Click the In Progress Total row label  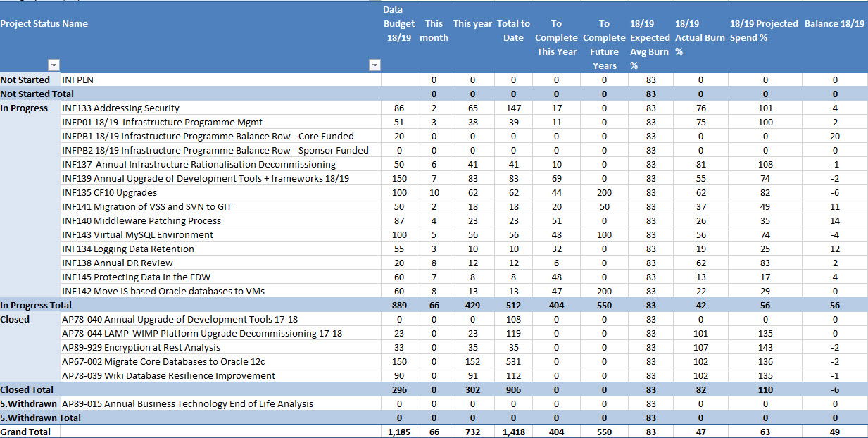tap(36, 305)
